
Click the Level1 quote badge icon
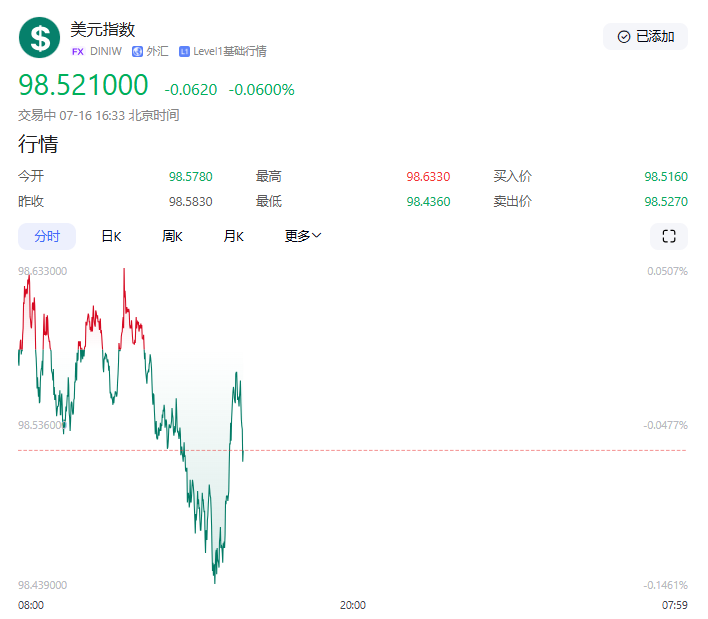click(184, 51)
